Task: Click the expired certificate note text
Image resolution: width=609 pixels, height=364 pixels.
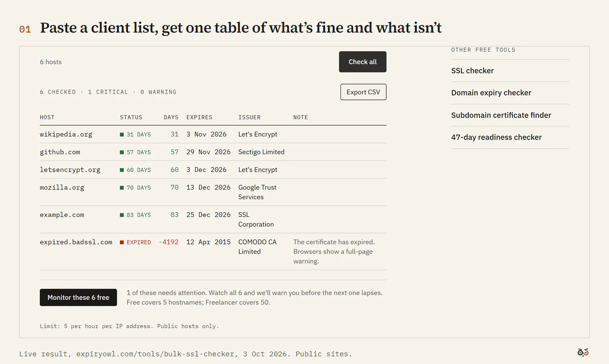Action: pos(334,251)
